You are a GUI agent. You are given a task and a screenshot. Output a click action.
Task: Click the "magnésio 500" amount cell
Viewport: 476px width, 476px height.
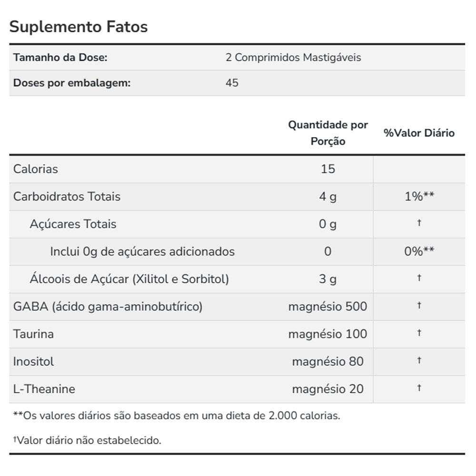click(x=328, y=307)
